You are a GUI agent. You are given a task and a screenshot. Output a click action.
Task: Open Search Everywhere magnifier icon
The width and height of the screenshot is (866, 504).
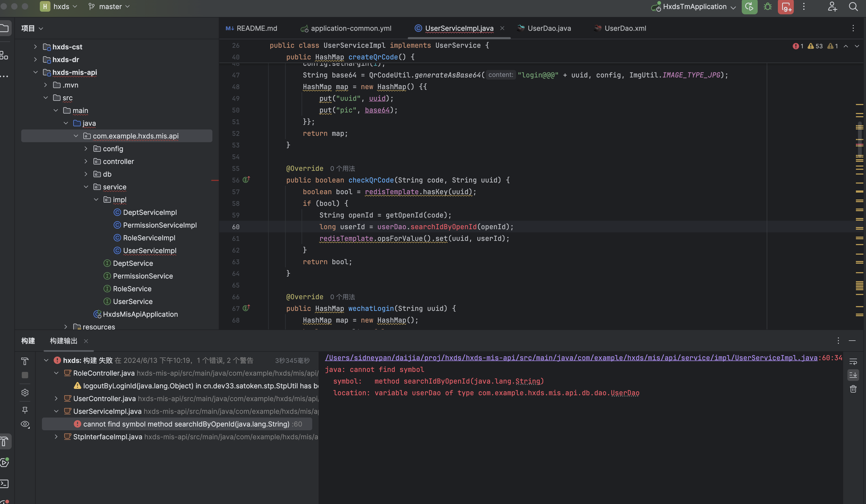[x=853, y=7]
